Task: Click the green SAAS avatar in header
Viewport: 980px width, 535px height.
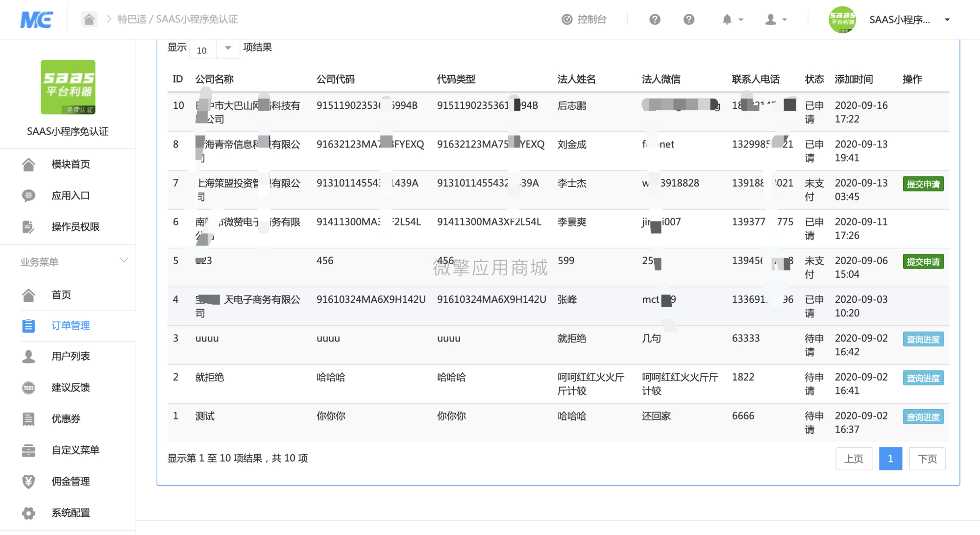Action: point(842,20)
